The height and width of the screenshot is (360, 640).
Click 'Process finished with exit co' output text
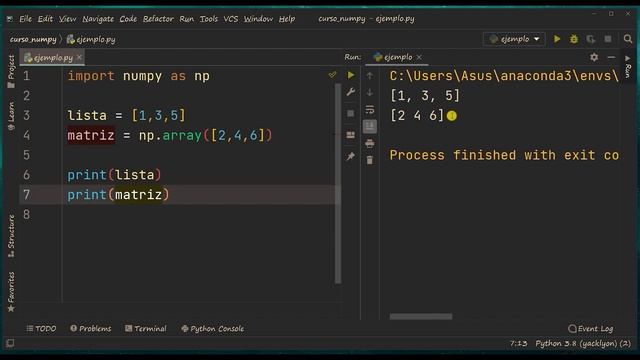coord(504,155)
